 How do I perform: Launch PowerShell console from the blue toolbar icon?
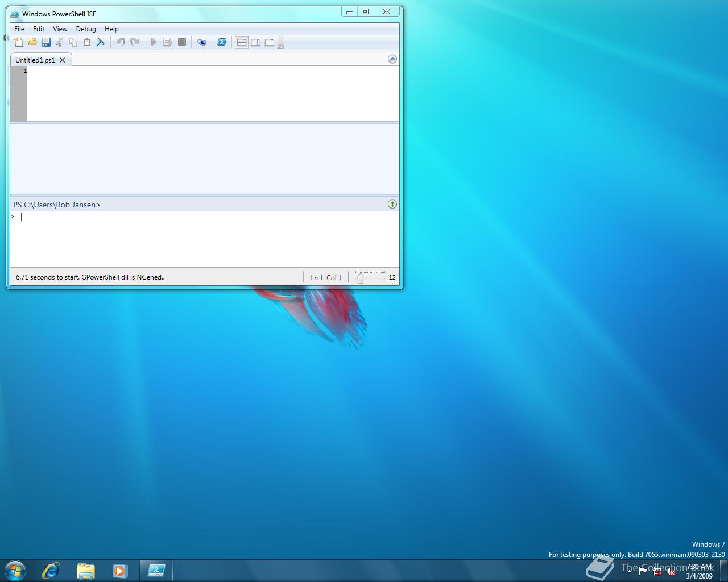(x=222, y=42)
